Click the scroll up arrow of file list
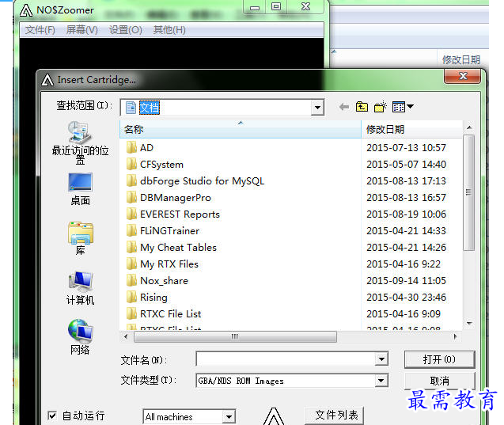This screenshot has height=425, width=504. (x=469, y=127)
